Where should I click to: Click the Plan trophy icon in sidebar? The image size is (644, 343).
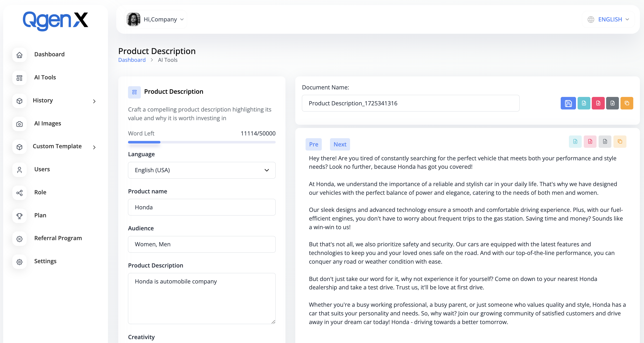tap(19, 216)
